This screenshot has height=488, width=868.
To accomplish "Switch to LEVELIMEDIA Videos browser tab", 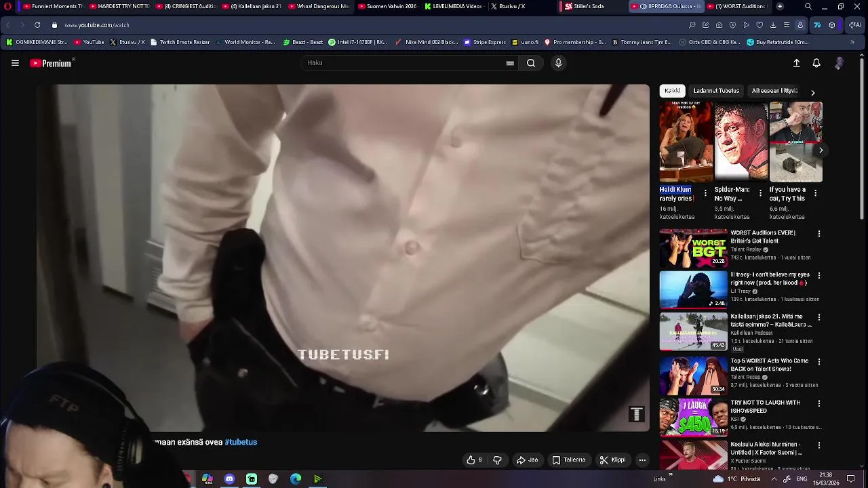I will pyautogui.click(x=453, y=6).
